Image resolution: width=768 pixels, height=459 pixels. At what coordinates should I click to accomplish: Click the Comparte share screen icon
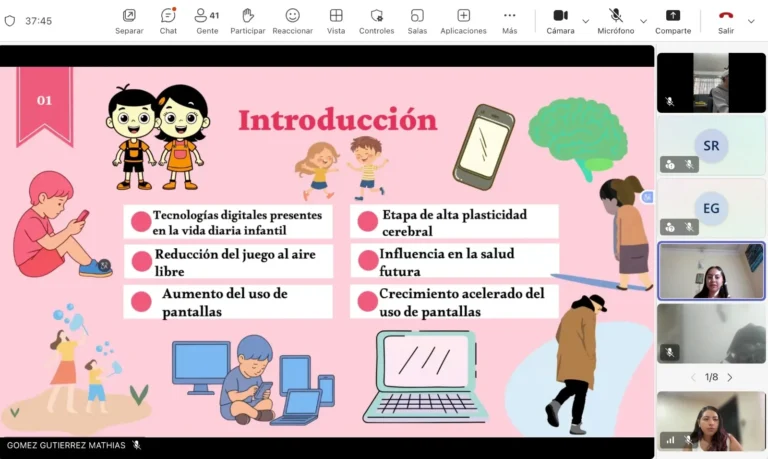coord(673,20)
